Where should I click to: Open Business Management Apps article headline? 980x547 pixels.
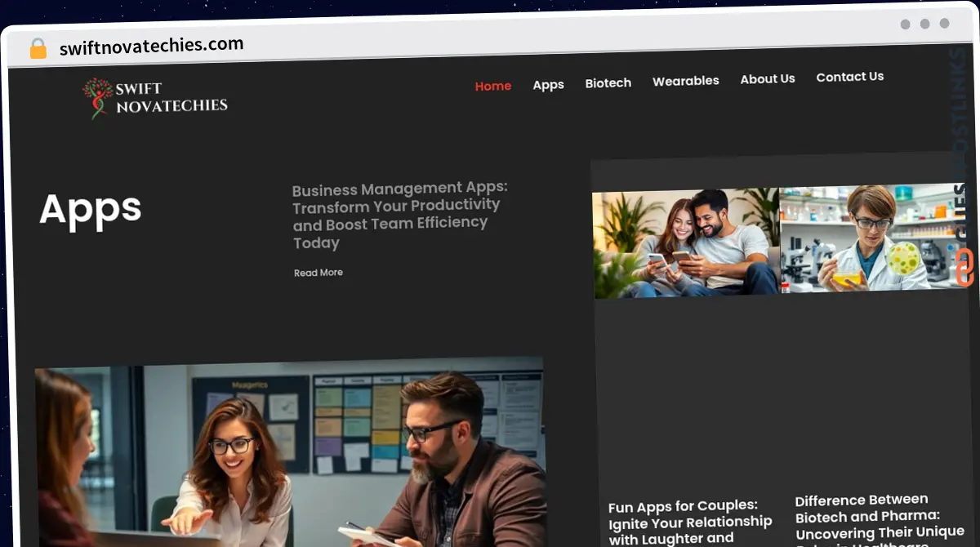399,215
